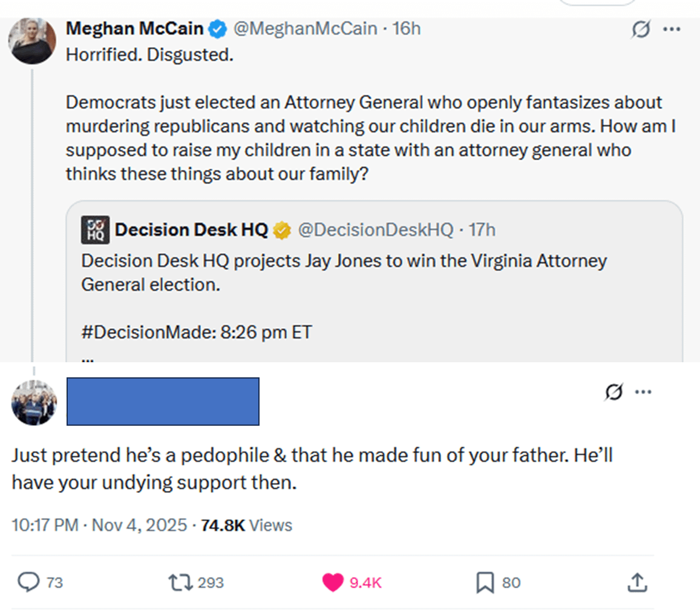Image resolution: width=700 pixels, height=615 pixels.
Task: View the 74.8K Views analytics
Action: click(x=246, y=525)
